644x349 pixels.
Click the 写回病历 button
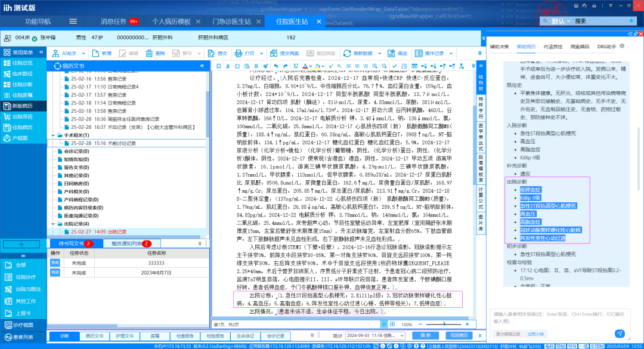click(459, 335)
